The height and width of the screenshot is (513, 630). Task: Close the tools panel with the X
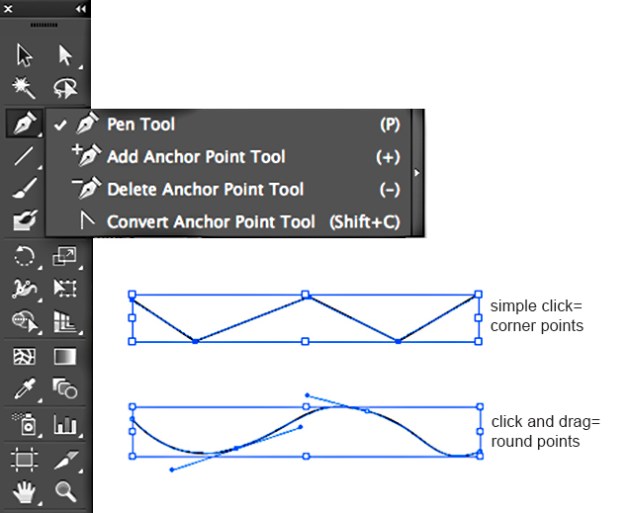[8, 9]
